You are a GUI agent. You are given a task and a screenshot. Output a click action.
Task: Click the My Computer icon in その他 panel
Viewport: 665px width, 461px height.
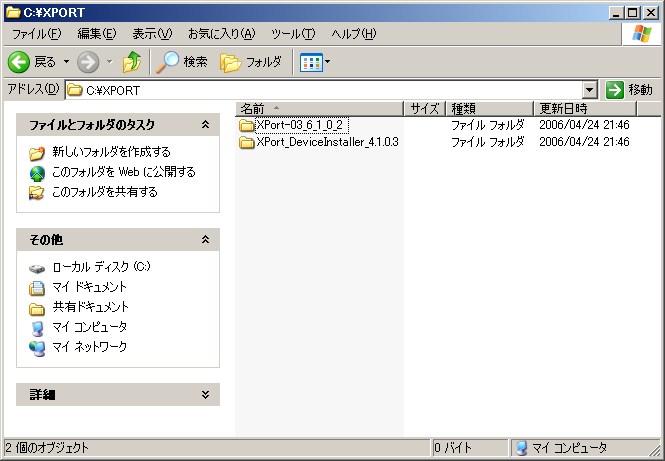coord(37,329)
